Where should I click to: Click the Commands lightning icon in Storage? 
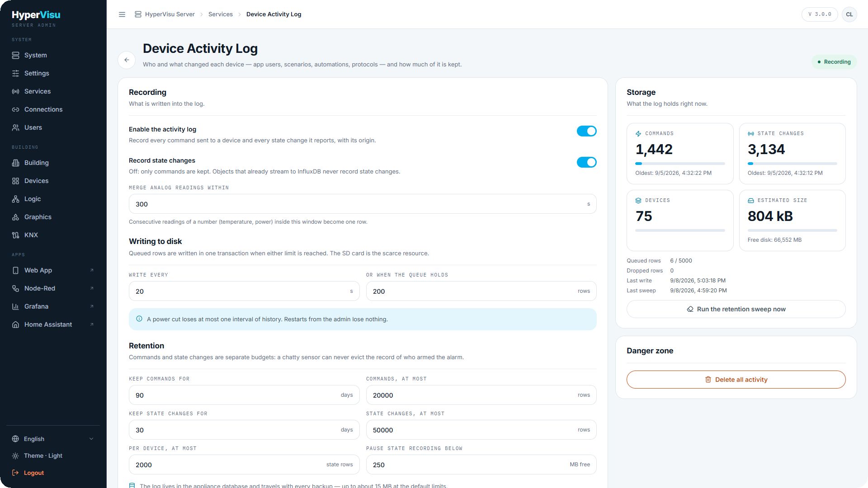(638, 134)
